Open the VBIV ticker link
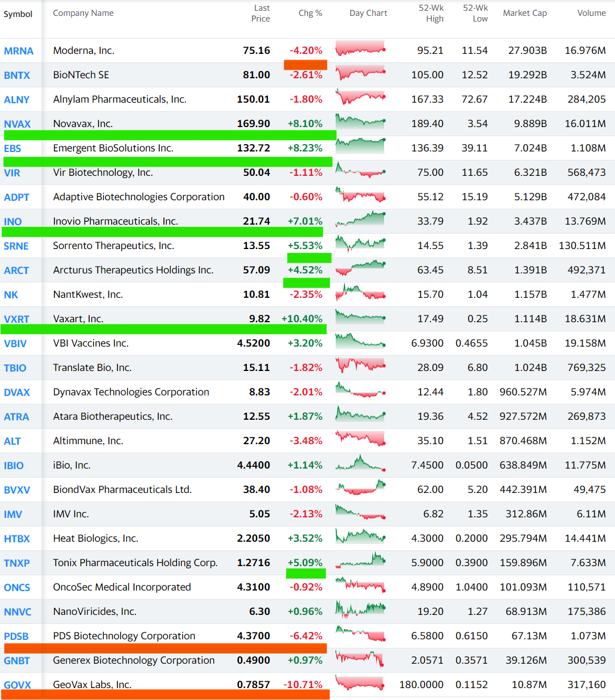615x700 pixels. coord(15,344)
